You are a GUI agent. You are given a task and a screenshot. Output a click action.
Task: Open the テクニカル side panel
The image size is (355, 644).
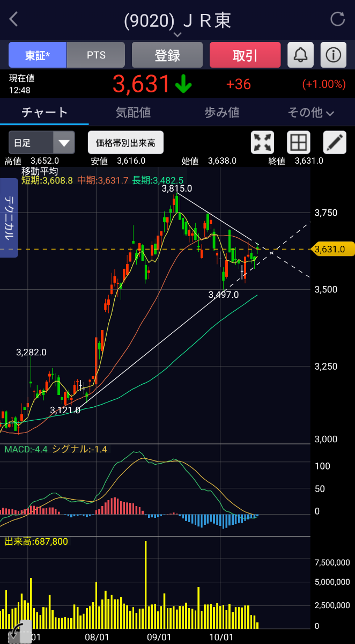coord(9,218)
